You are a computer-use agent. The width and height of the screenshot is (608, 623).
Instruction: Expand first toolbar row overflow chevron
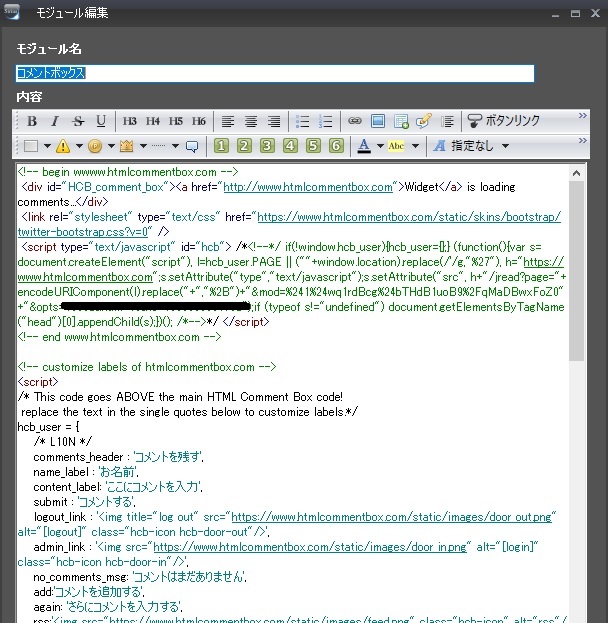coord(583,116)
